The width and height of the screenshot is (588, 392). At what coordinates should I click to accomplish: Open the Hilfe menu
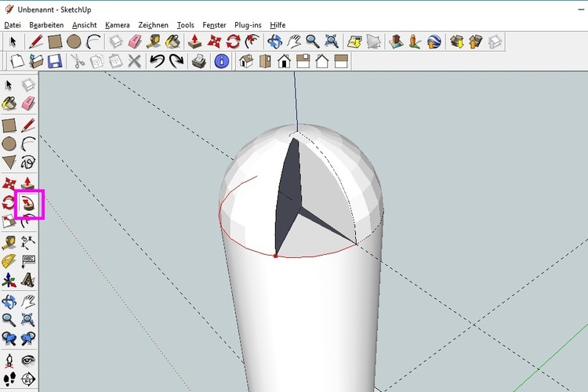[278, 25]
